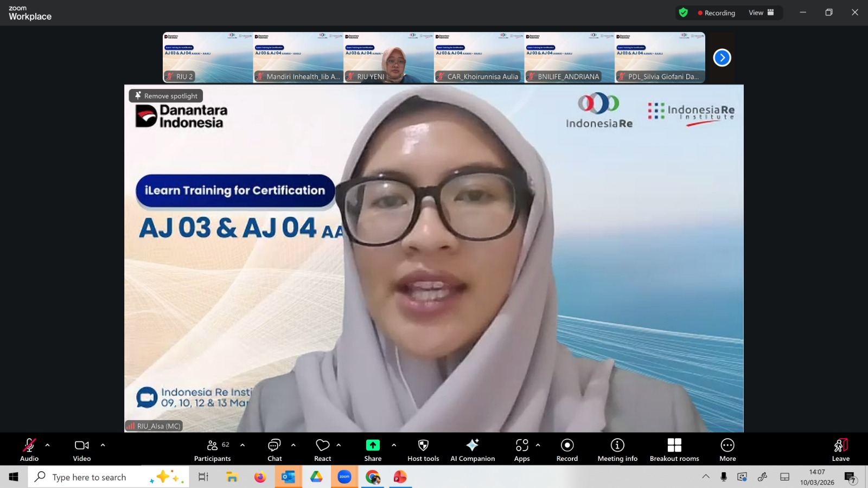Viewport: 868px width, 488px height.
Task: Show next participants with the blue arrow
Action: pos(722,57)
